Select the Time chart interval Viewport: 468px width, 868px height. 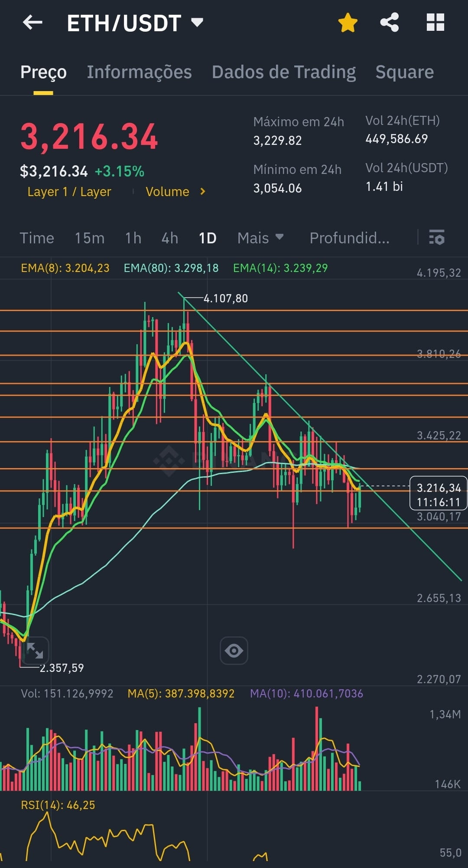pyautogui.click(x=37, y=238)
